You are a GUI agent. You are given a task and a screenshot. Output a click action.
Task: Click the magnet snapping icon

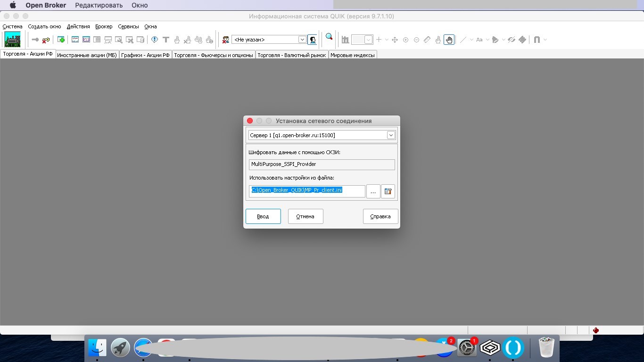click(537, 40)
